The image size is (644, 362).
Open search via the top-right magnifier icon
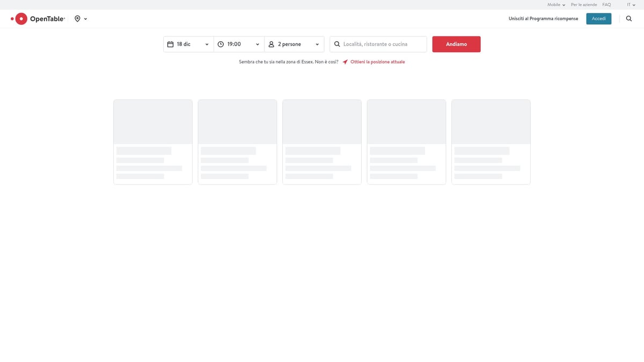pos(628,18)
